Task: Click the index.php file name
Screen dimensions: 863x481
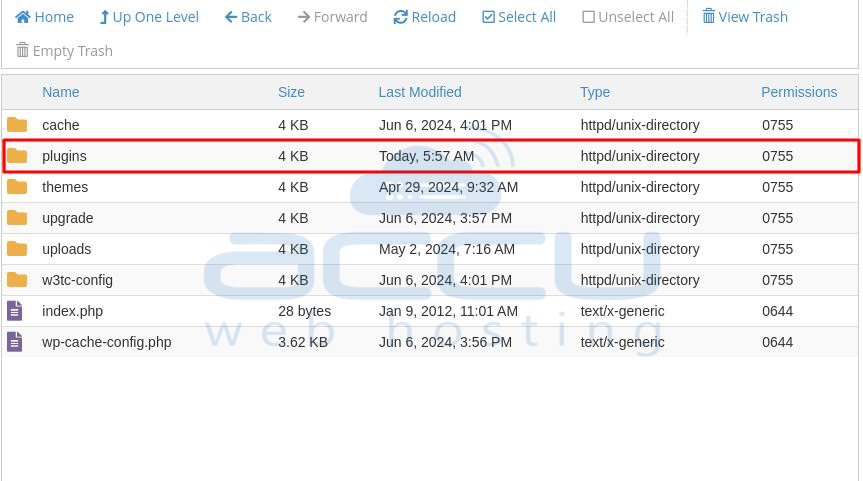Action: pyautogui.click(x=73, y=311)
